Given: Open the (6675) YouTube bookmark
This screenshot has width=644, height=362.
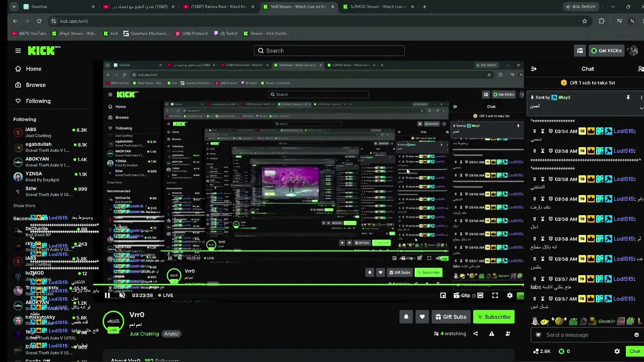Looking at the screenshot, I should [x=28, y=34].
